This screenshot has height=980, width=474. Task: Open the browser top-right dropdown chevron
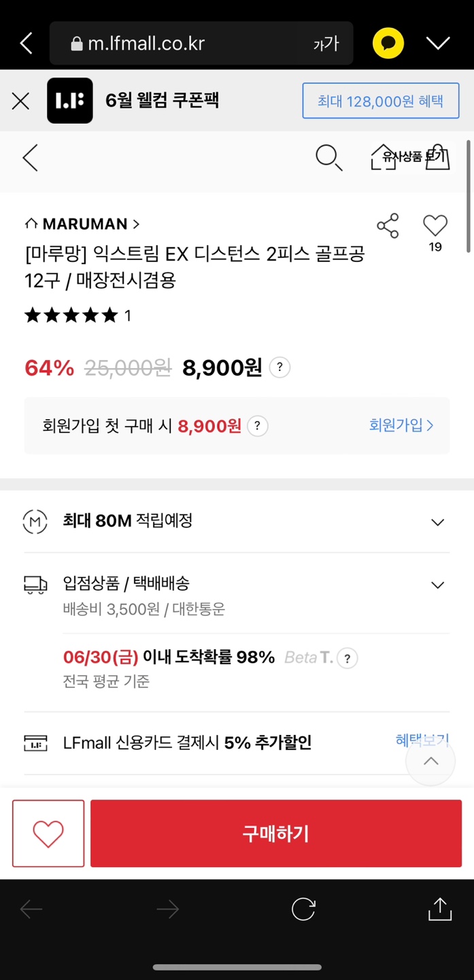pos(438,44)
